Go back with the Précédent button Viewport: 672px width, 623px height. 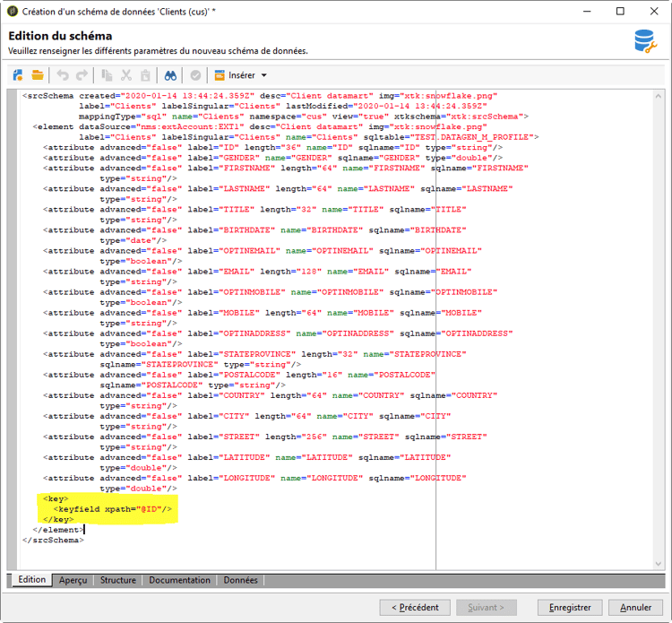click(x=415, y=607)
